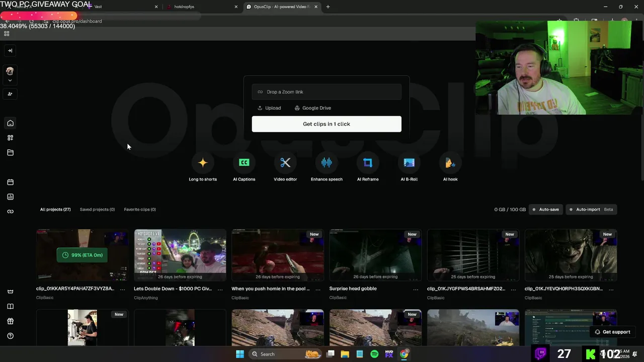Click the Google Drive button
Screen dimensions: 644x362
pos(313,108)
